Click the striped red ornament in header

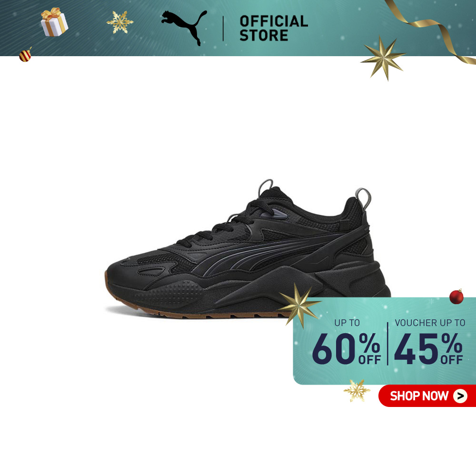pyautogui.click(x=25, y=55)
